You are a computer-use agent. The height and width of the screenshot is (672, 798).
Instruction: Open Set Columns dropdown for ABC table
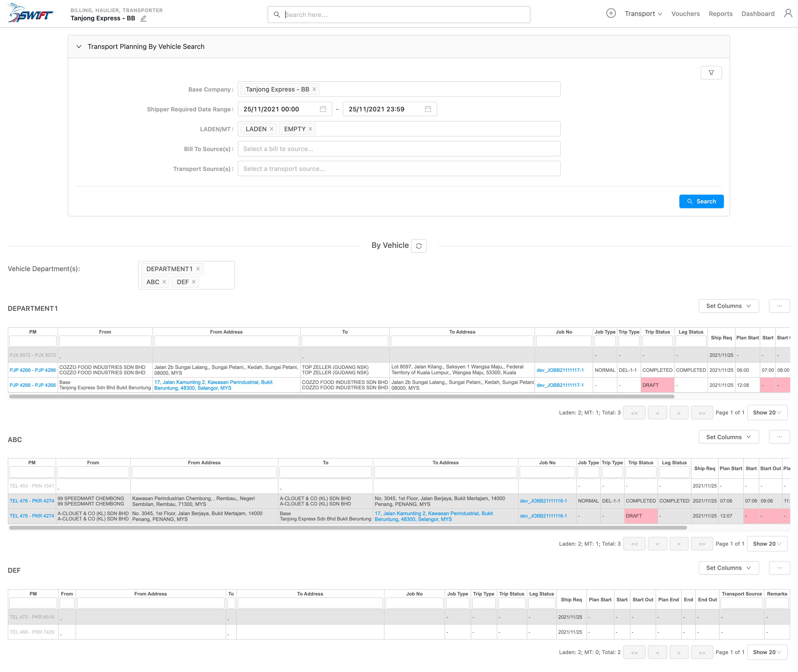728,437
